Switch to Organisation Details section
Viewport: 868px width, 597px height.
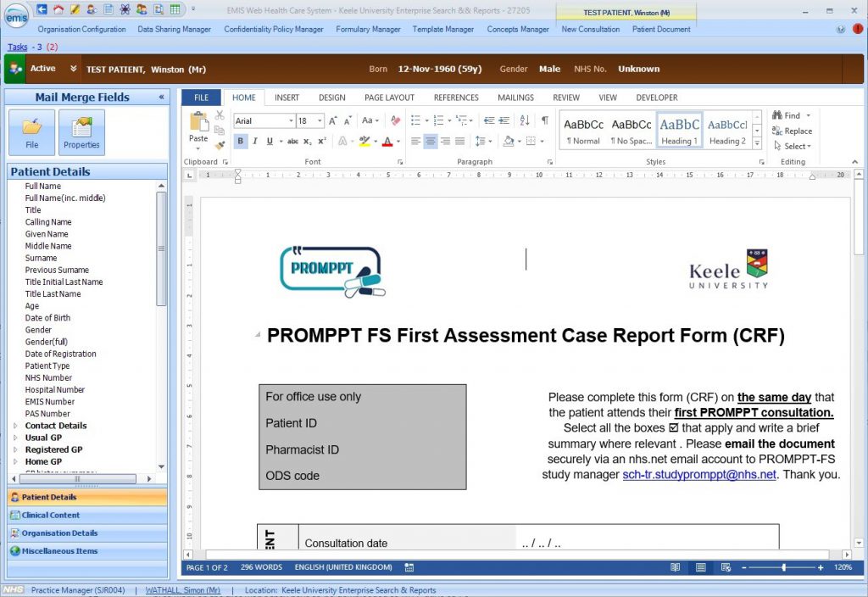click(87, 533)
